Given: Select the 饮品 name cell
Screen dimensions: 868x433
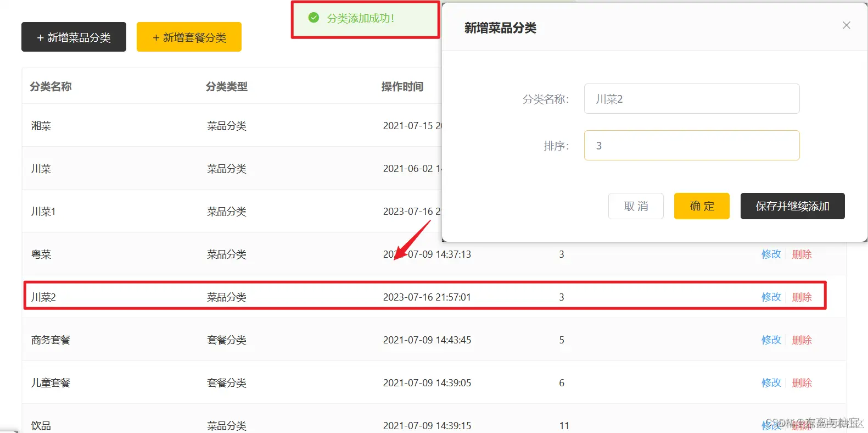Looking at the screenshot, I should (x=41, y=426).
